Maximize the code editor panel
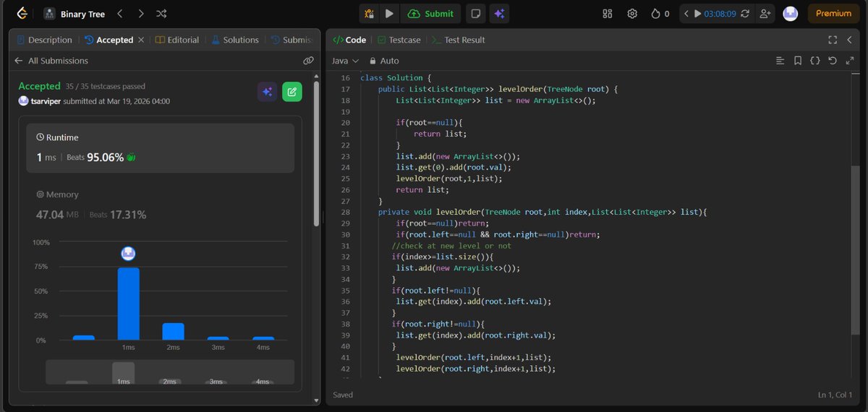Viewport: 868px width, 412px height. (833, 40)
